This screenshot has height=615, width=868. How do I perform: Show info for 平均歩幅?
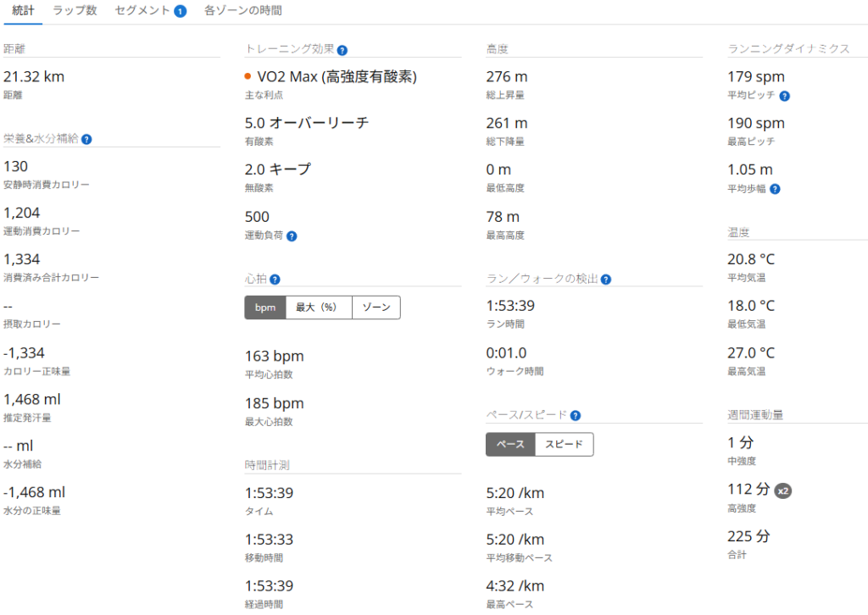[775, 189]
